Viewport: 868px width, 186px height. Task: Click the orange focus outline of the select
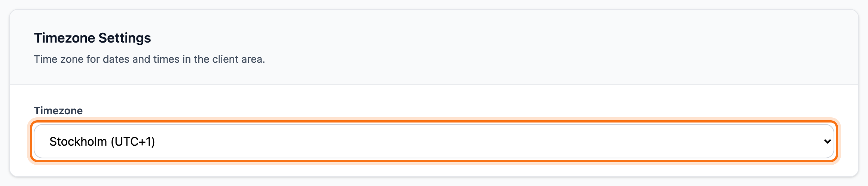(x=434, y=121)
